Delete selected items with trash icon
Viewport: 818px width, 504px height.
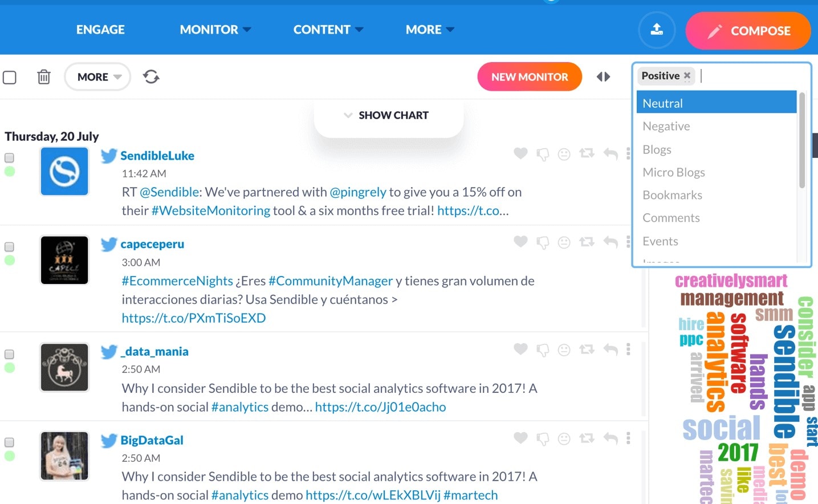point(44,76)
